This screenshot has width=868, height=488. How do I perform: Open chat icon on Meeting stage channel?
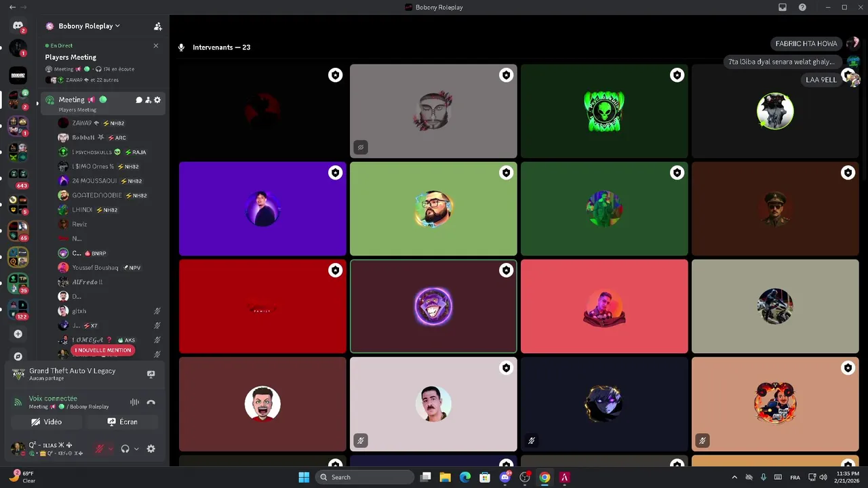(139, 100)
